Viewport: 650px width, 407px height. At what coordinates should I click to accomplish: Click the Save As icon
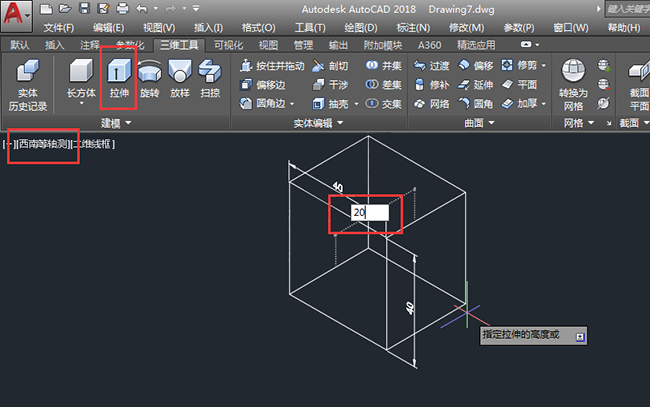click(x=103, y=8)
